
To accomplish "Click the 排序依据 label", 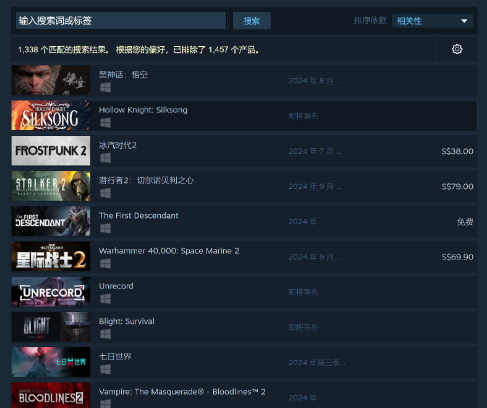I will pyautogui.click(x=370, y=21).
